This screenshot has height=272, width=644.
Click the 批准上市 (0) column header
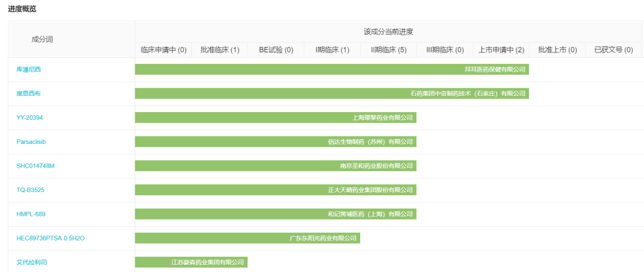558,50
